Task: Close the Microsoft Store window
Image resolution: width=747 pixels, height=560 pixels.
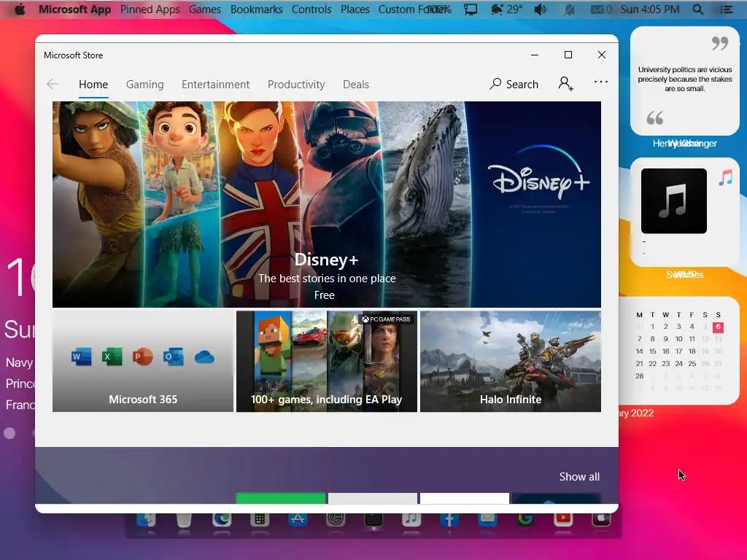Action: [x=602, y=55]
